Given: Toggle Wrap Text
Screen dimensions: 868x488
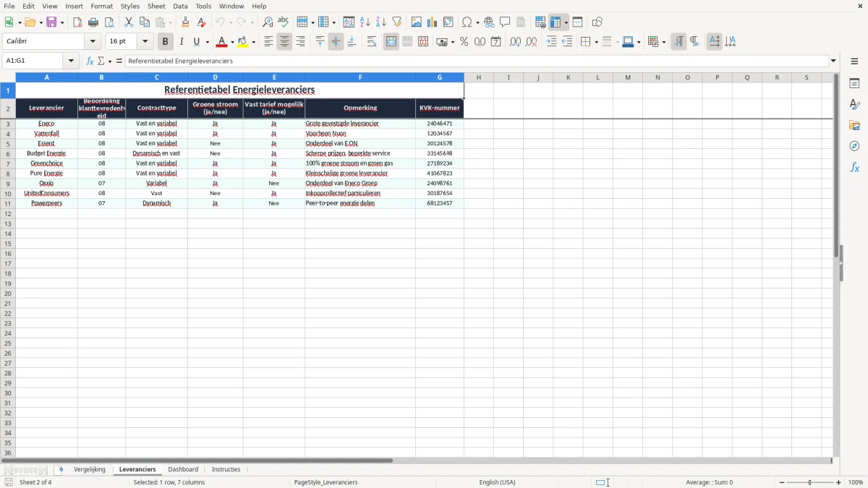Looking at the screenshot, I should tap(372, 42).
